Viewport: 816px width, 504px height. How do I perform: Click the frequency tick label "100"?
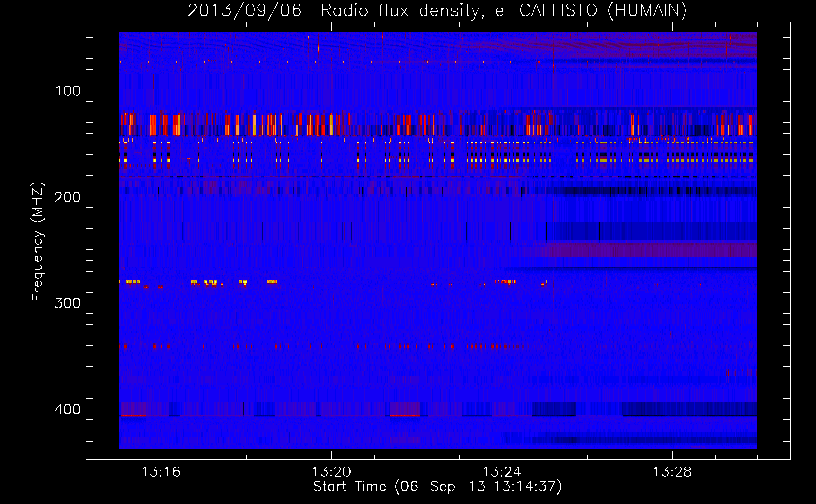click(x=68, y=91)
